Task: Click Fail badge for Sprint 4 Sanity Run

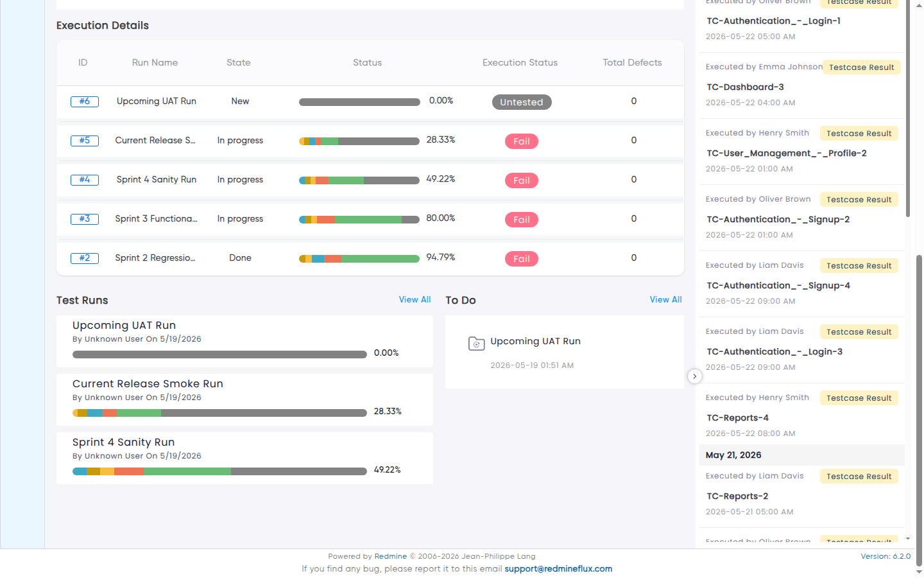Action: click(522, 180)
